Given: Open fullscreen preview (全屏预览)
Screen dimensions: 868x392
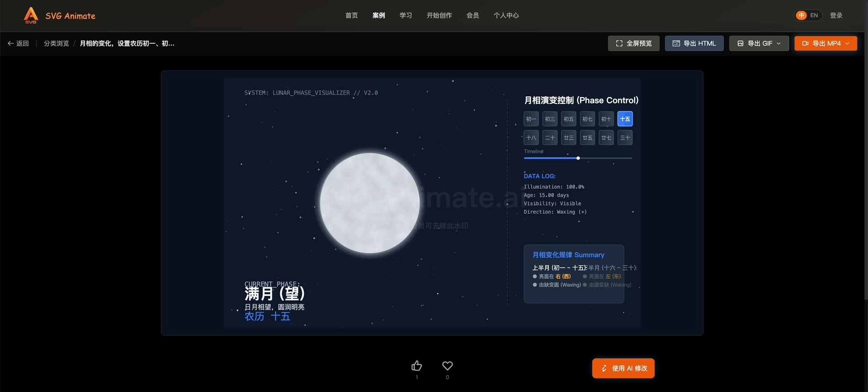Looking at the screenshot, I should click(633, 43).
